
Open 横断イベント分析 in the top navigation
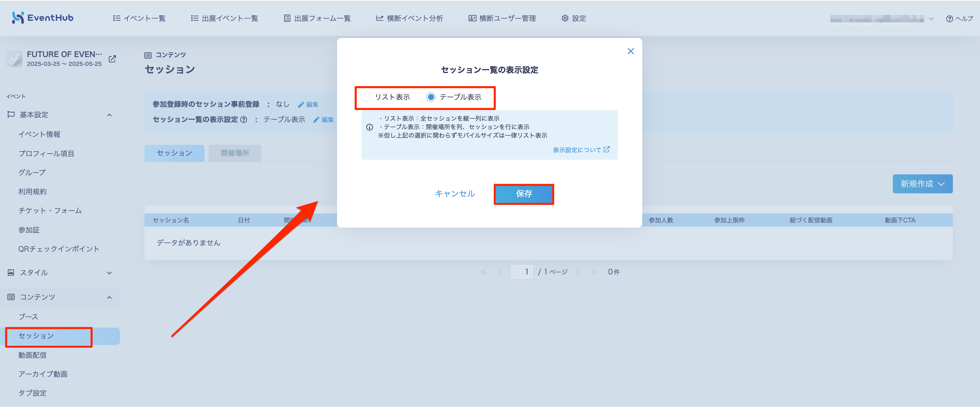[x=410, y=18]
